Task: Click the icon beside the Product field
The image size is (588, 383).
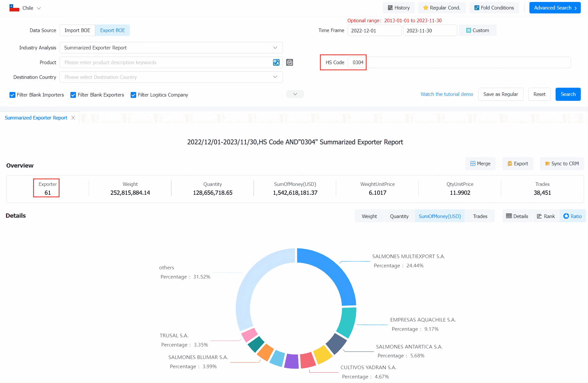Action: (x=290, y=63)
